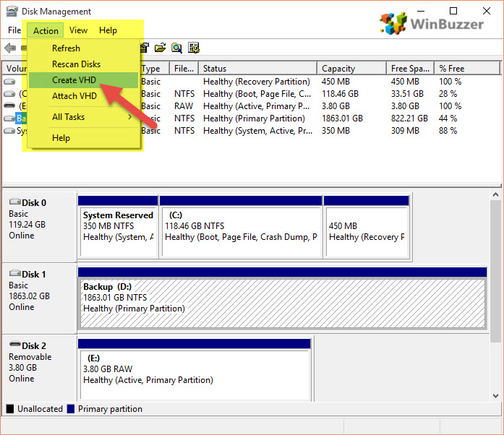Click the magnifying glass toolbar icon
The height and width of the screenshot is (435, 504).
point(176,48)
